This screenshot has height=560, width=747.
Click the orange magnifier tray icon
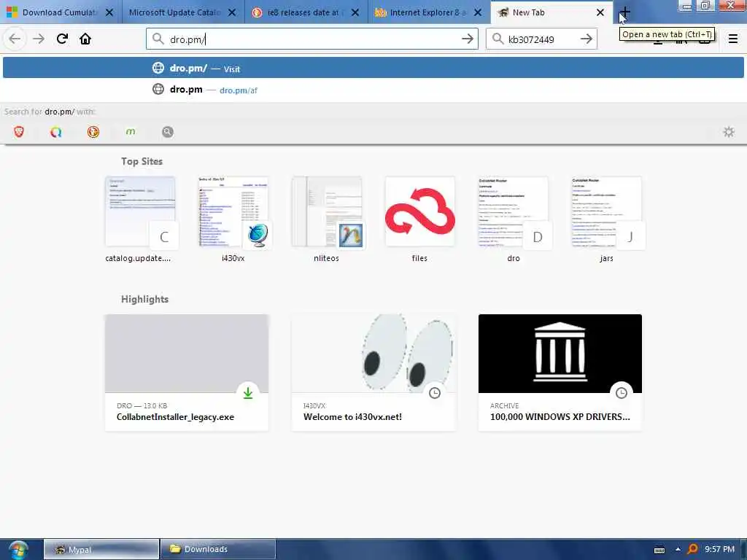coord(693,550)
